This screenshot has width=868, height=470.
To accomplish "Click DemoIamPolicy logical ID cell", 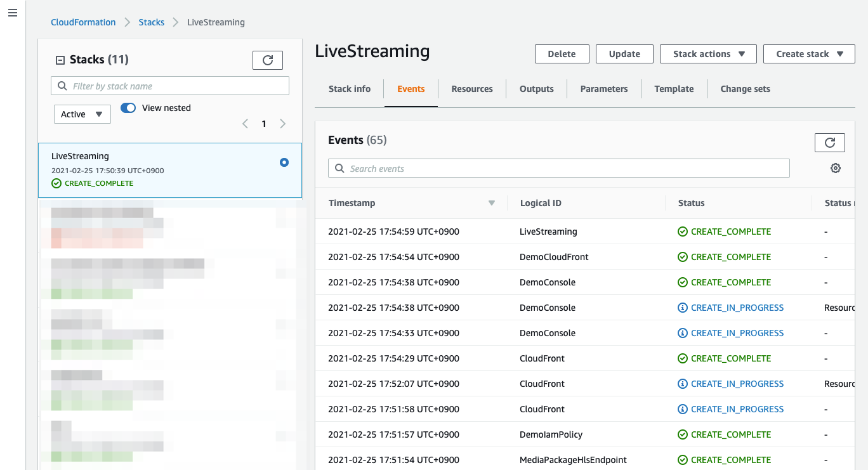I will (x=551, y=434).
